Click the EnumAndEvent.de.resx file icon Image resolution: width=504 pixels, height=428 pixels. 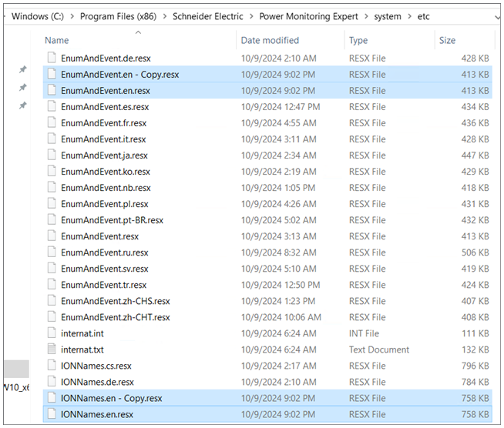[x=52, y=58]
